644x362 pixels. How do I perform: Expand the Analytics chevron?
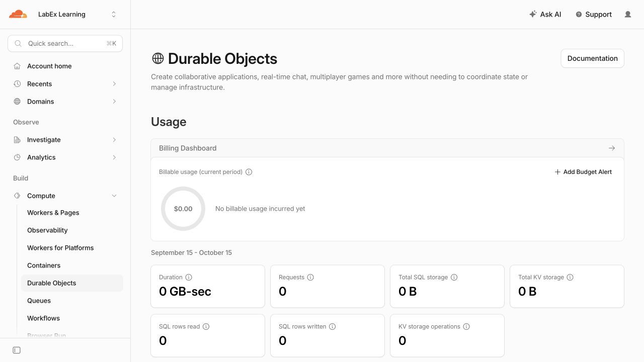click(x=114, y=157)
